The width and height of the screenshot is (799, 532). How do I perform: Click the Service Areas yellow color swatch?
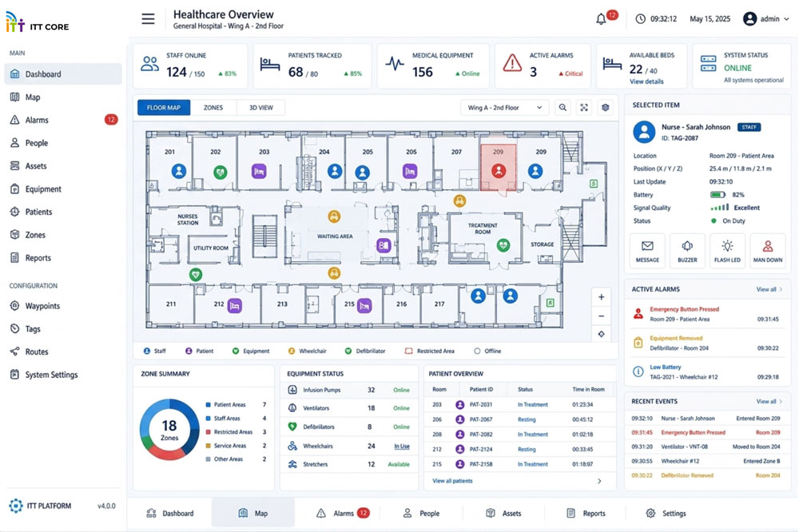pos(208,446)
